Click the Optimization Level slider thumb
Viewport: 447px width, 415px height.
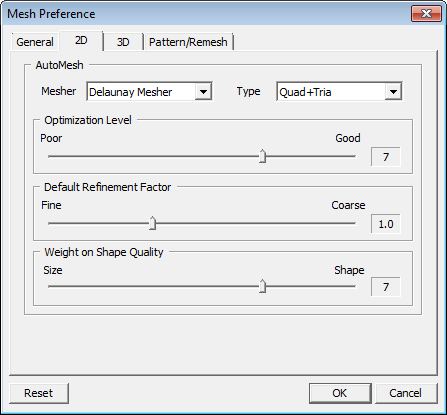(x=263, y=156)
